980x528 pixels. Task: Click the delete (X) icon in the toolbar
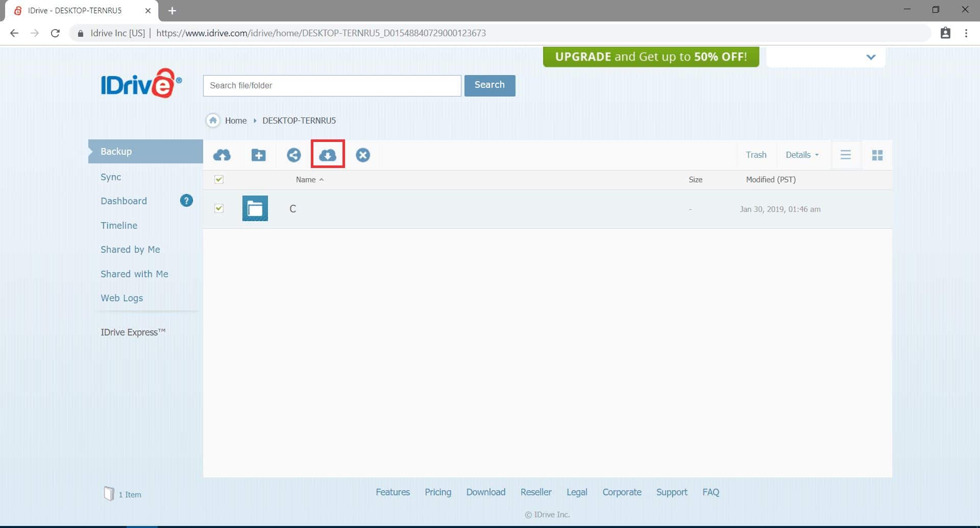(x=363, y=155)
